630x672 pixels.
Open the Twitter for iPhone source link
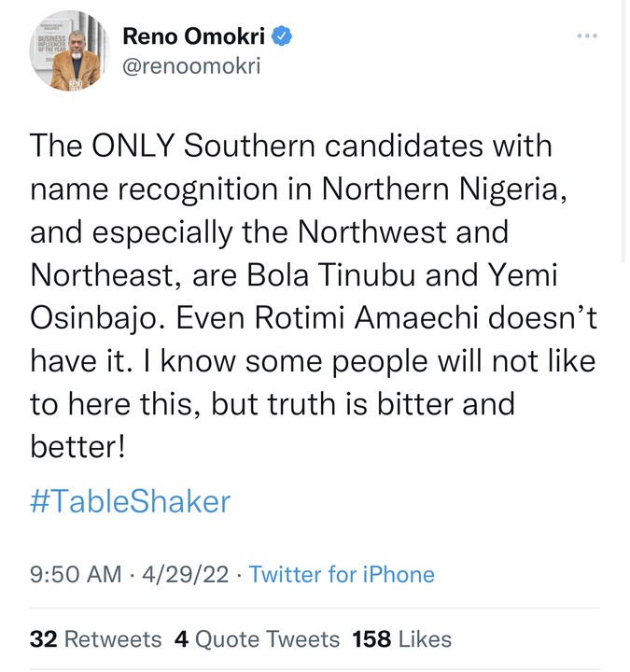point(342,574)
